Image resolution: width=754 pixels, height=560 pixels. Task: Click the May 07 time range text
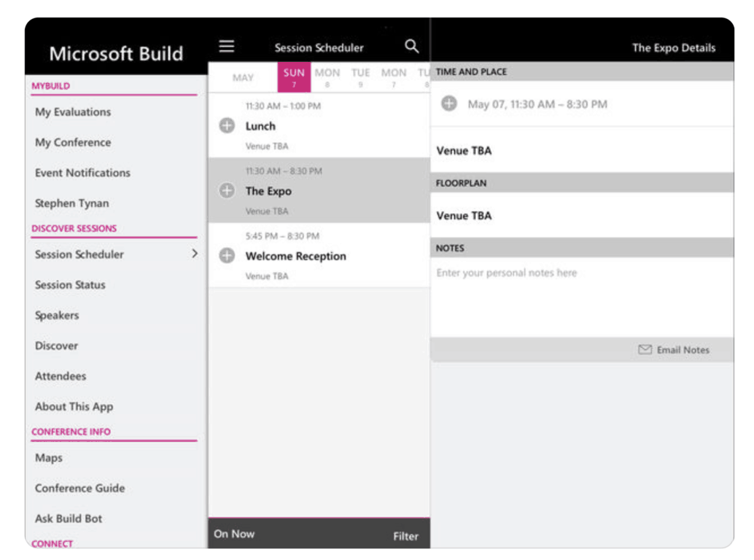click(537, 104)
